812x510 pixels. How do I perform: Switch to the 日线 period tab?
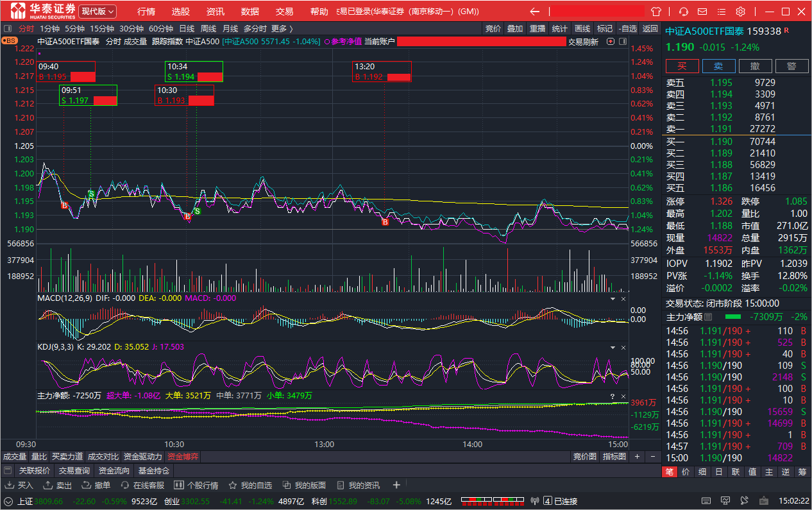click(187, 28)
